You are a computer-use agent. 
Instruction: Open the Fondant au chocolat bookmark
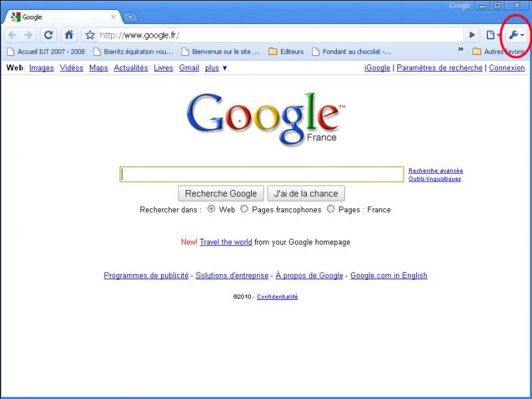pyautogui.click(x=352, y=51)
